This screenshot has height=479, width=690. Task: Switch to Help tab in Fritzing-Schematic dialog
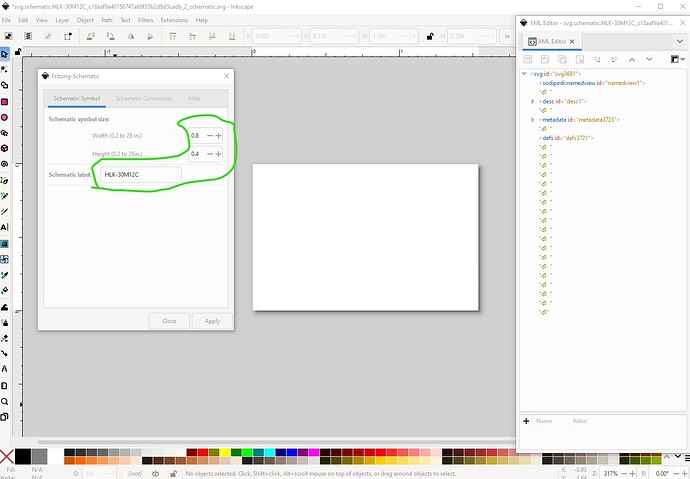(194, 99)
